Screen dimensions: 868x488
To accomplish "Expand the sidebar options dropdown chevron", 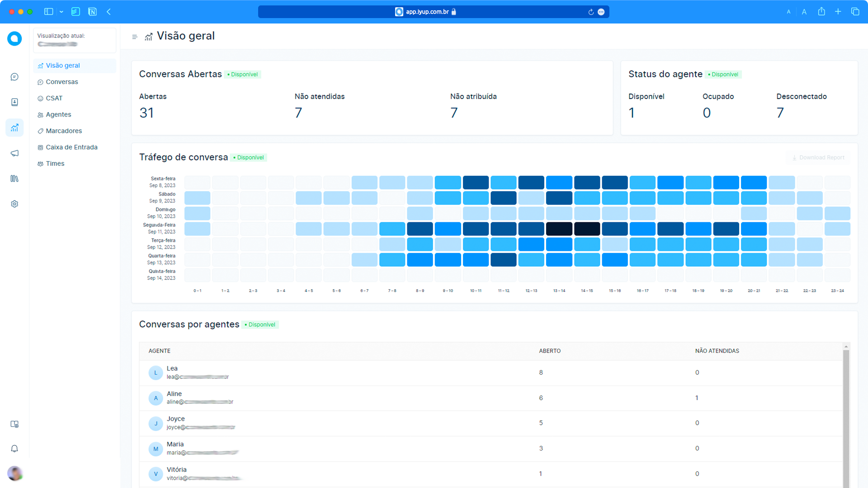I will 61,12.
